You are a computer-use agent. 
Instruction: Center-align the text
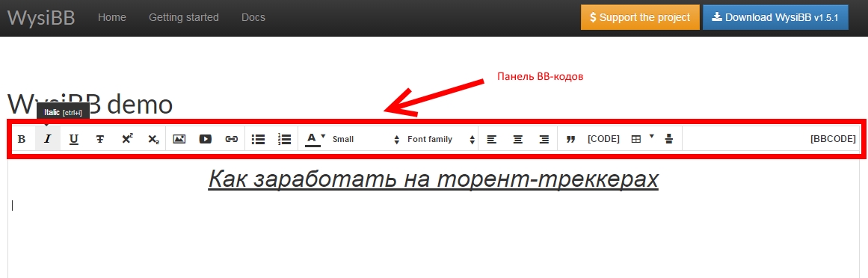(517, 139)
